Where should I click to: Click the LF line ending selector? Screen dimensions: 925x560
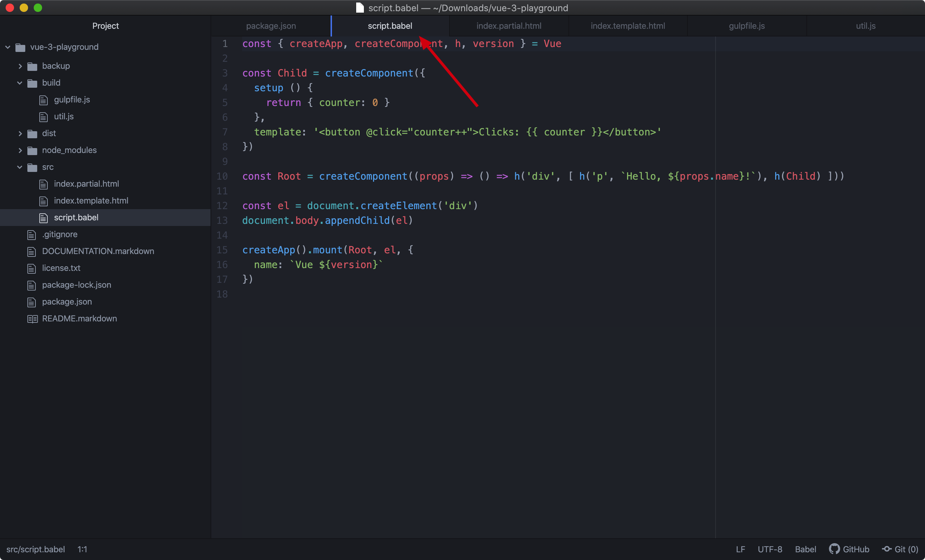pyautogui.click(x=740, y=549)
